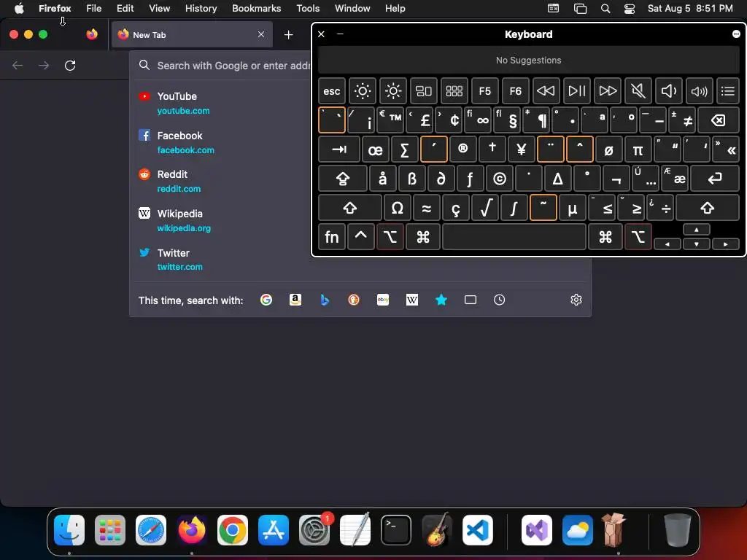This screenshot has height=560, width=747.
Task: Tap the esc key
Action: [x=332, y=90]
